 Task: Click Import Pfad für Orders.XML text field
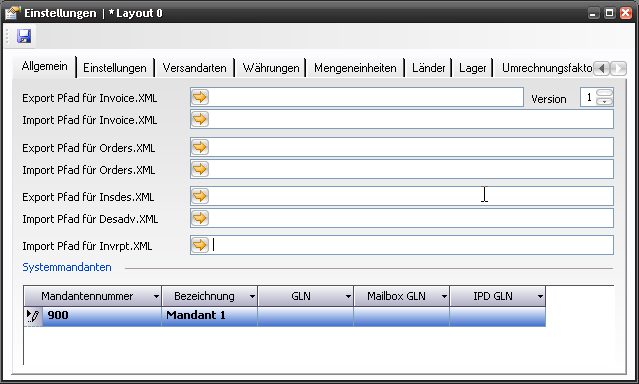(x=402, y=169)
